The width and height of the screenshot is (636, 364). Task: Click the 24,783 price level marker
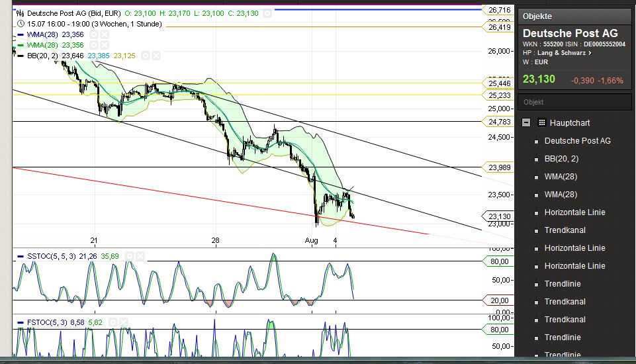click(498, 122)
